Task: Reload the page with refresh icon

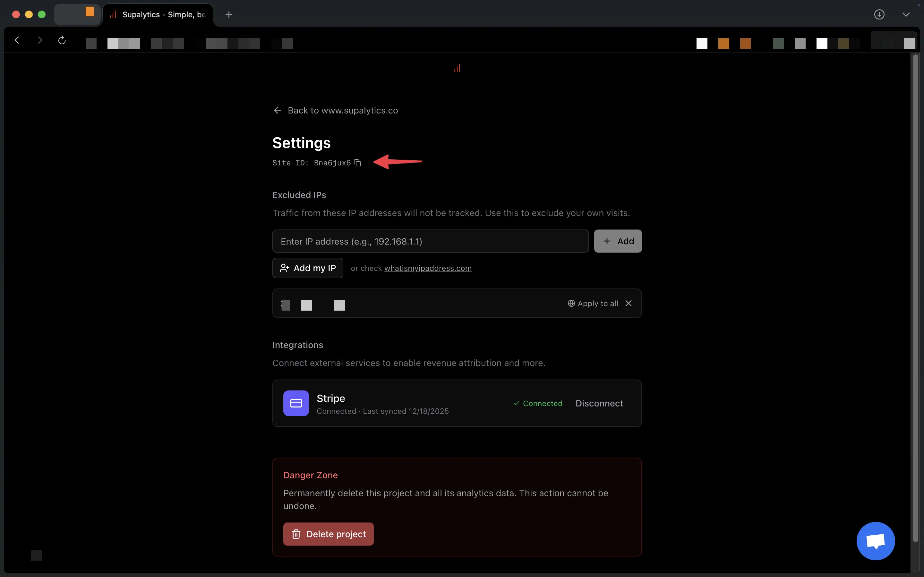Action: 62,40
